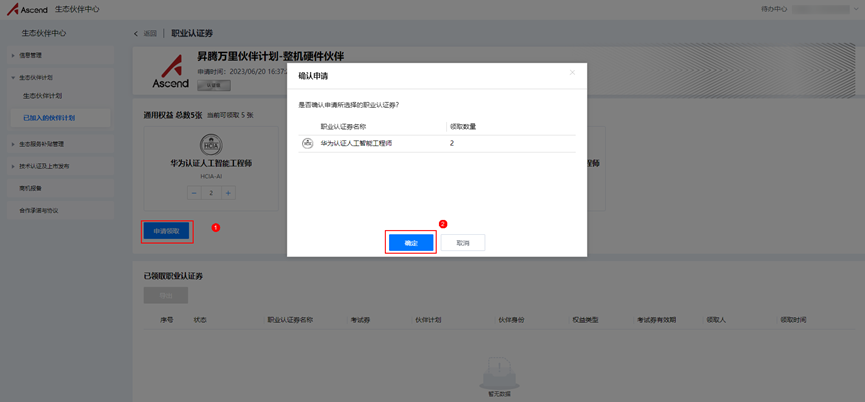The image size is (865, 402).
Task: Click the 权益类型 column header
Action: pos(585,320)
